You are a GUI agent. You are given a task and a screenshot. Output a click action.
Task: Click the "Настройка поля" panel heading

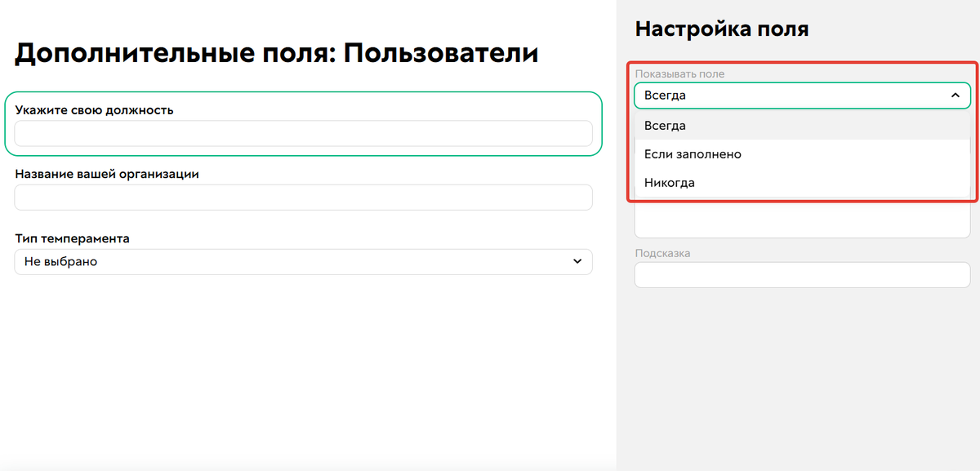coord(721,28)
